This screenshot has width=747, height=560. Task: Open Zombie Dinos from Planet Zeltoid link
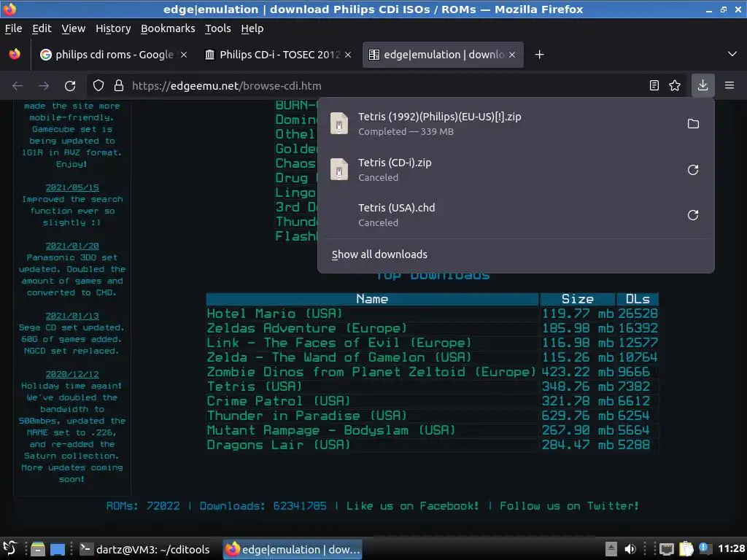point(371,372)
